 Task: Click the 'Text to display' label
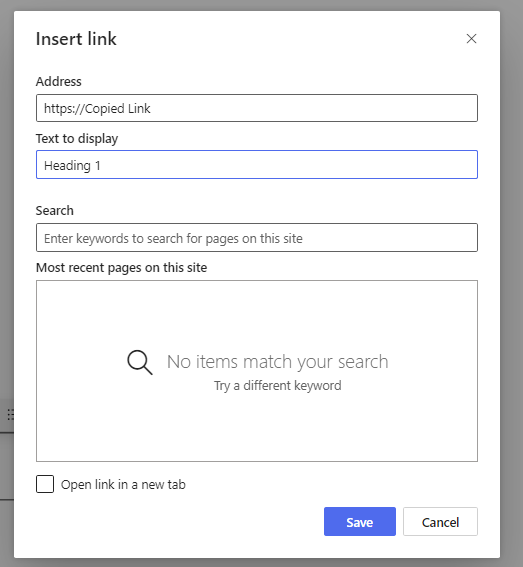(x=77, y=139)
